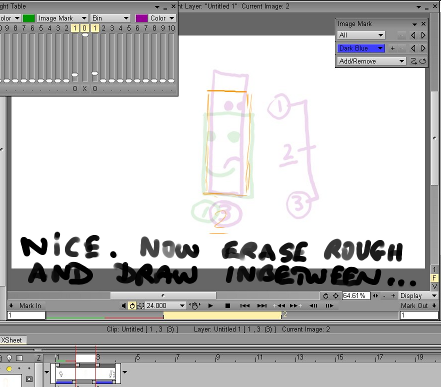Toggle the highlighted loop playback icon
The image size is (441, 387).
tap(132, 305)
